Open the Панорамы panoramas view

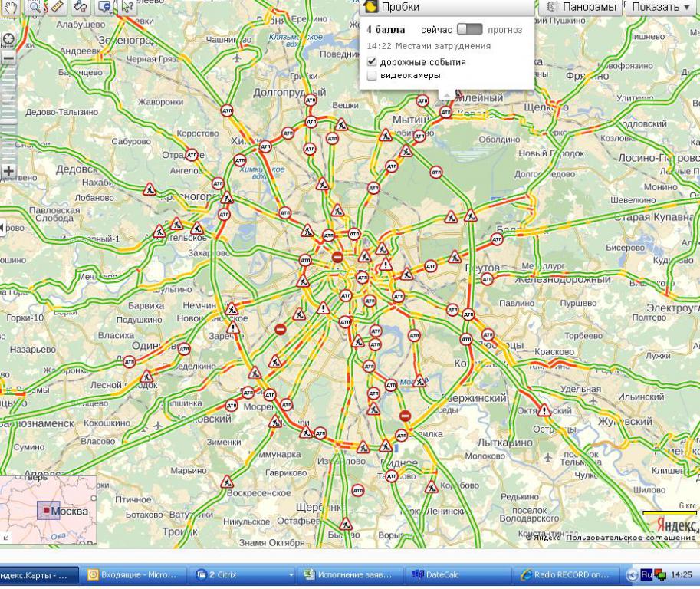click(x=580, y=7)
